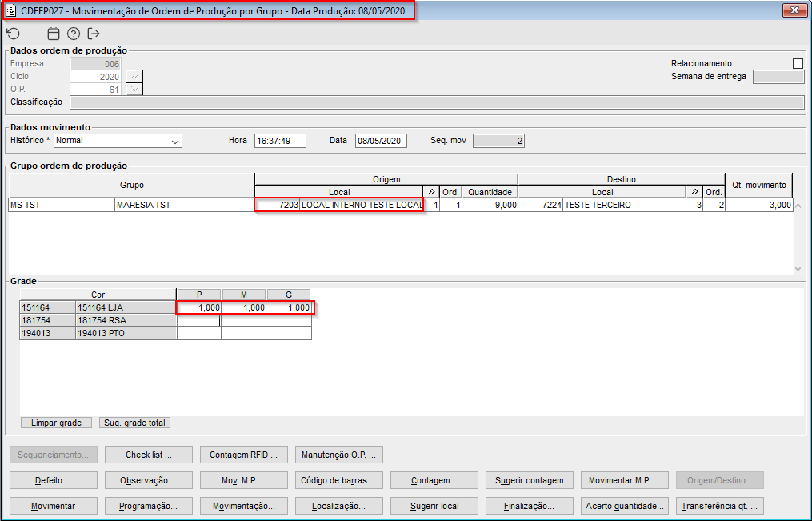Click the Destino double-arrow column header
Viewport: 812px width, 521px height.
coord(694,191)
